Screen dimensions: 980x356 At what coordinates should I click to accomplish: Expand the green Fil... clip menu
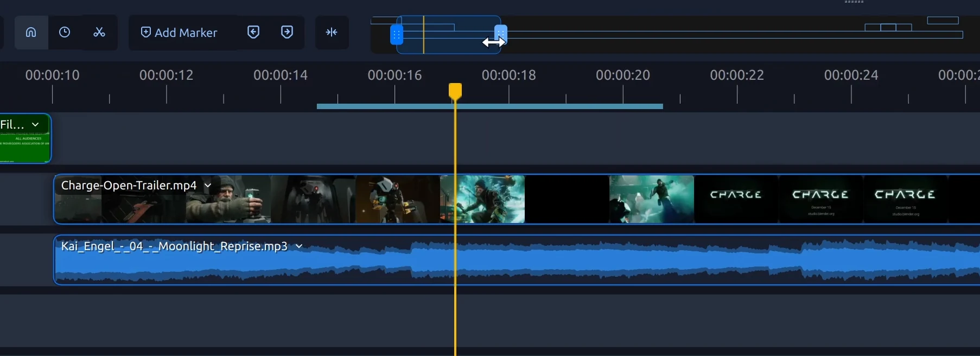(x=35, y=125)
